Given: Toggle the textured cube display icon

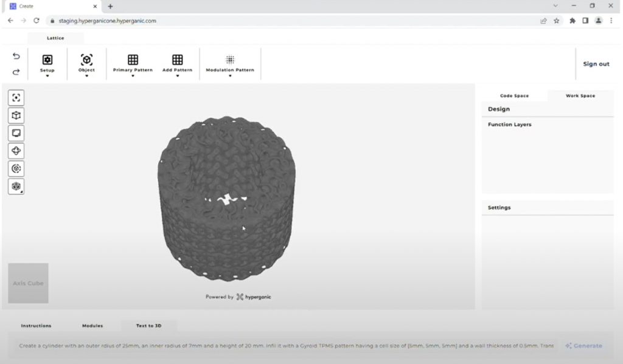Looking at the screenshot, I should pyautogui.click(x=16, y=187).
